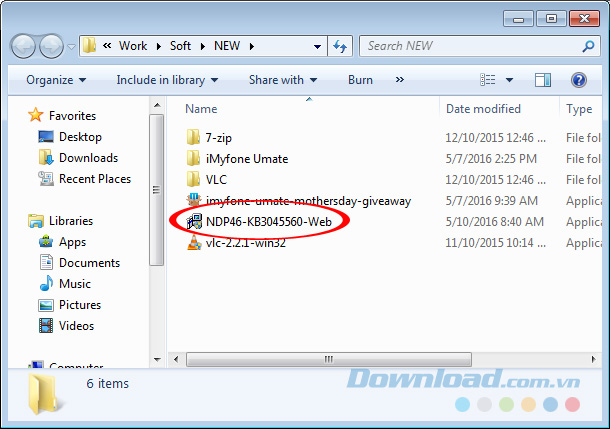
Task: Open Videos library
Action: [76, 326]
